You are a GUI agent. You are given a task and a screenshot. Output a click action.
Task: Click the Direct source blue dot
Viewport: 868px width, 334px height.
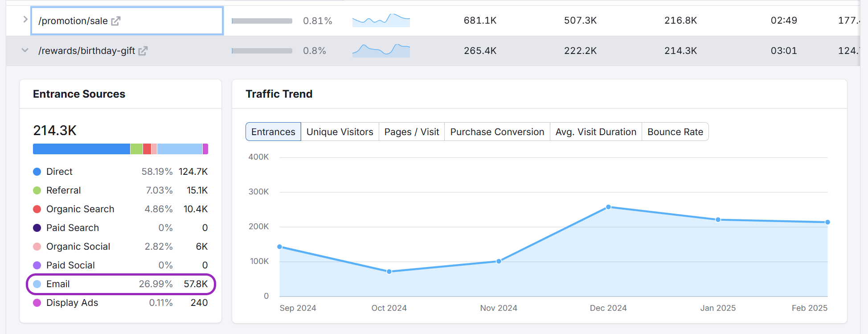click(x=37, y=172)
